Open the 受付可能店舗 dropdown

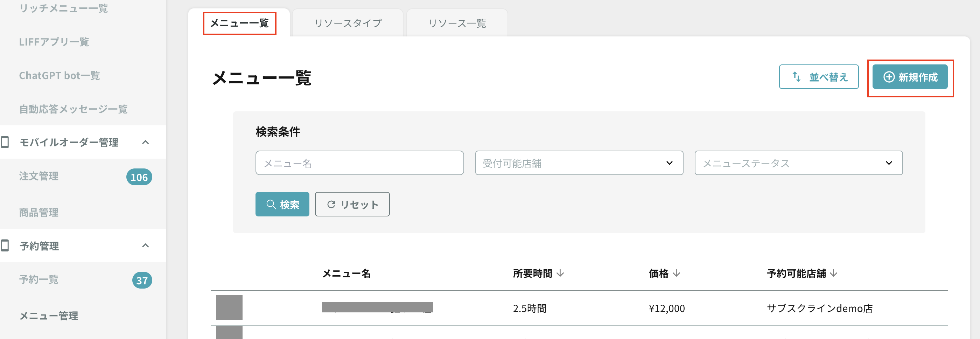(x=579, y=163)
